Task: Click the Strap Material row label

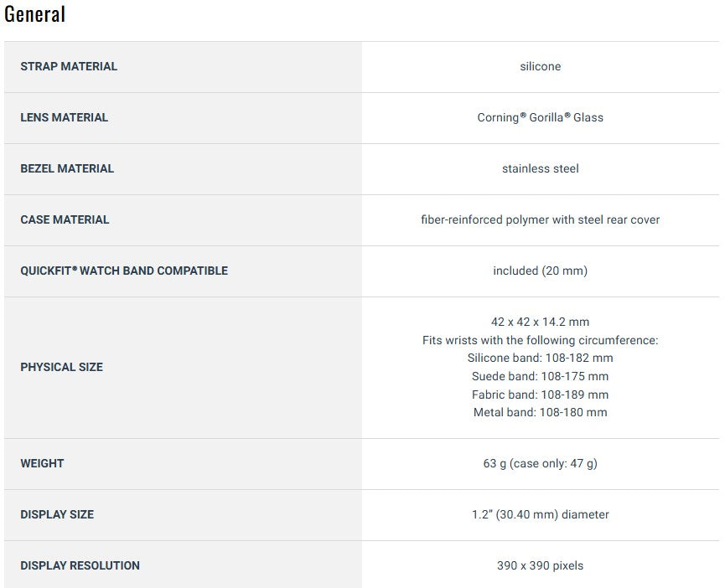Action: point(69,66)
